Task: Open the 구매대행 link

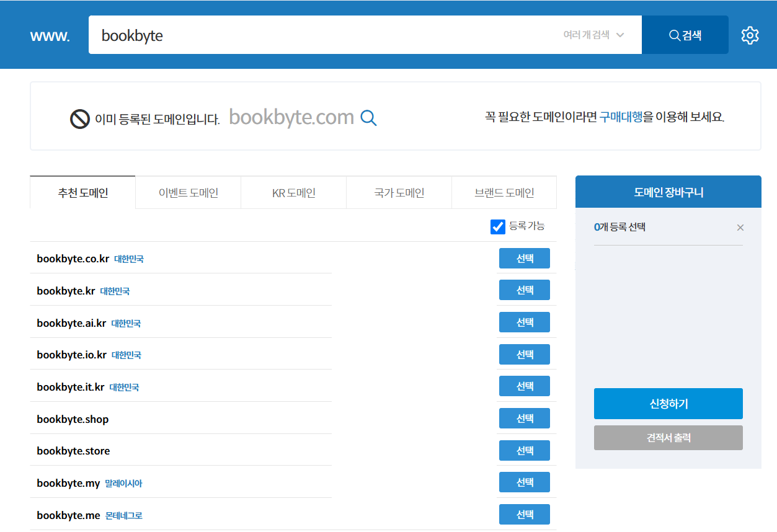Action: pyautogui.click(x=621, y=117)
